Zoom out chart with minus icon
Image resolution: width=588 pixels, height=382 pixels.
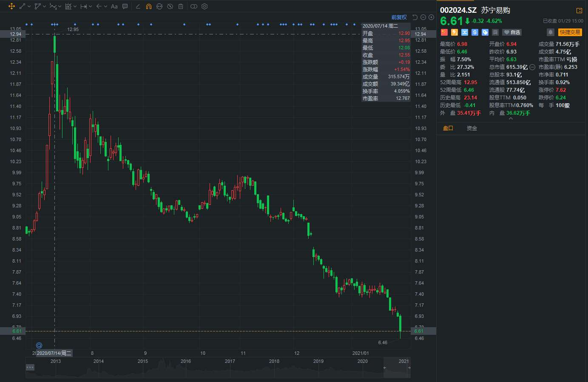423,17
